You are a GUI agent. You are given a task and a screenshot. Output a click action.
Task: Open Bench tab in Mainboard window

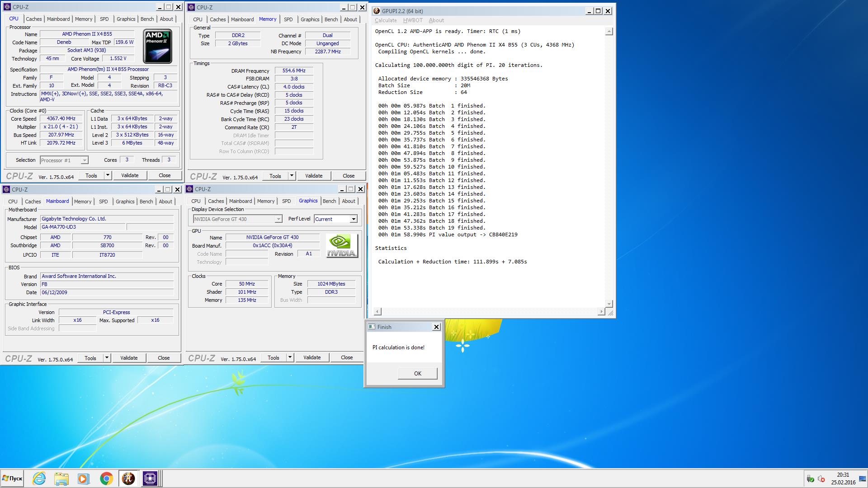click(x=146, y=202)
